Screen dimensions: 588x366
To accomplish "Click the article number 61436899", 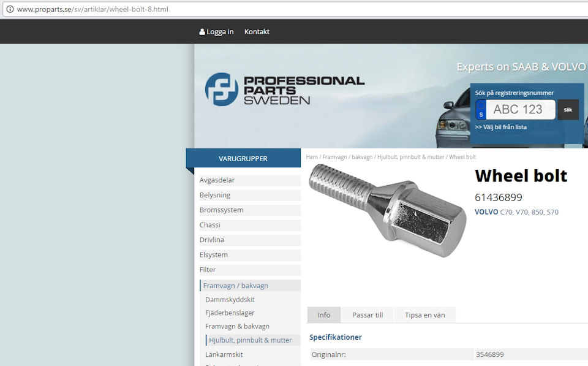I will click(x=499, y=197).
